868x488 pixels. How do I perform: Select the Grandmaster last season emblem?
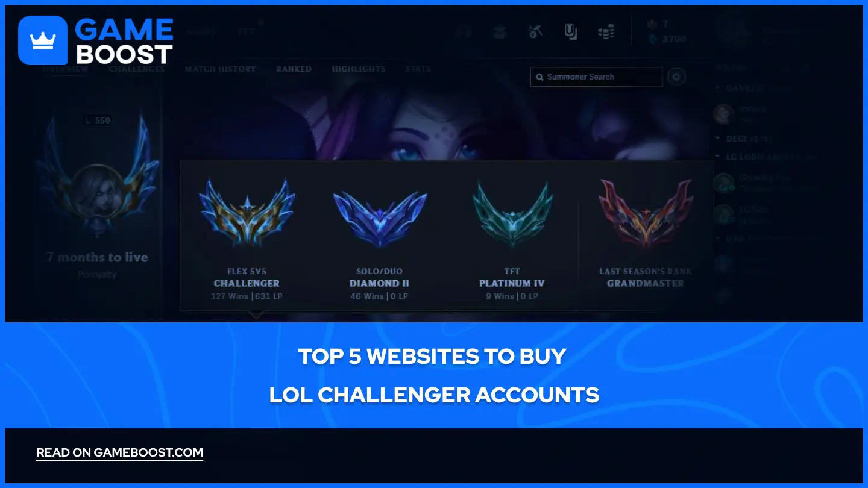(646, 214)
